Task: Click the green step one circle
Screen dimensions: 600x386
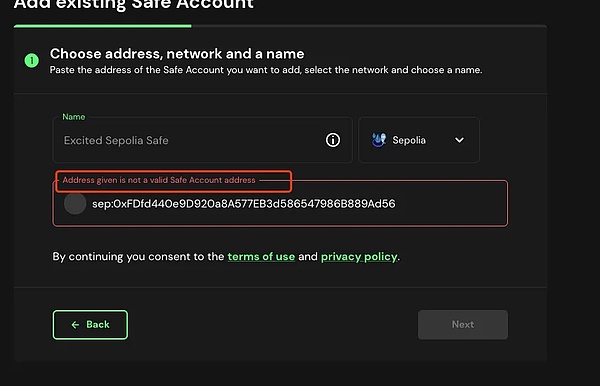Action: (x=32, y=60)
